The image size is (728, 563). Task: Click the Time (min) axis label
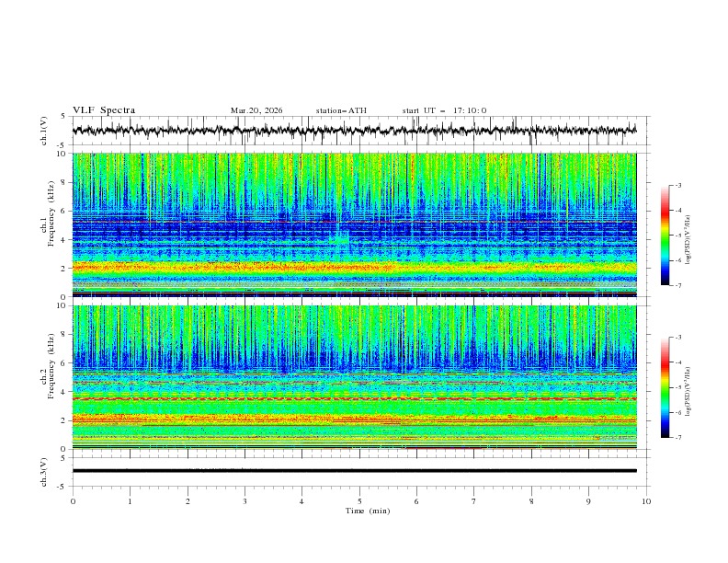[366, 511]
